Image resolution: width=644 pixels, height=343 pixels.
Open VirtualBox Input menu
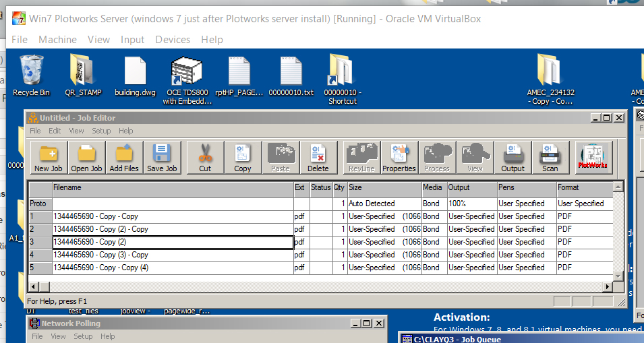pyautogui.click(x=132, y=40)
